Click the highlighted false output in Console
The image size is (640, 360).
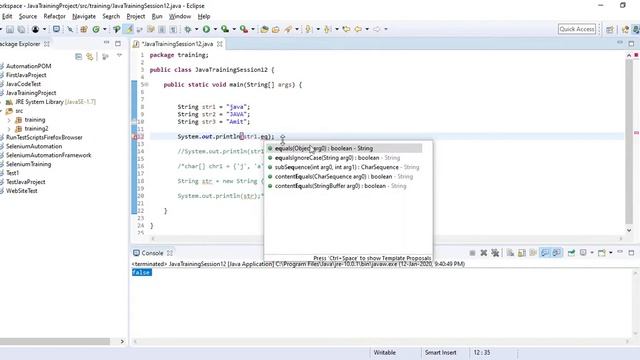pyautogui.click(x=142, y=273)
